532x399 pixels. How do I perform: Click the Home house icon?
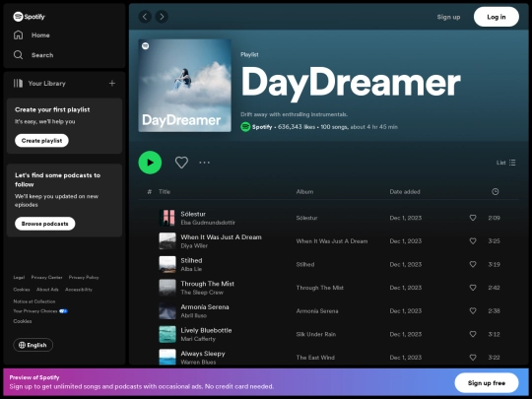[19, 34]
